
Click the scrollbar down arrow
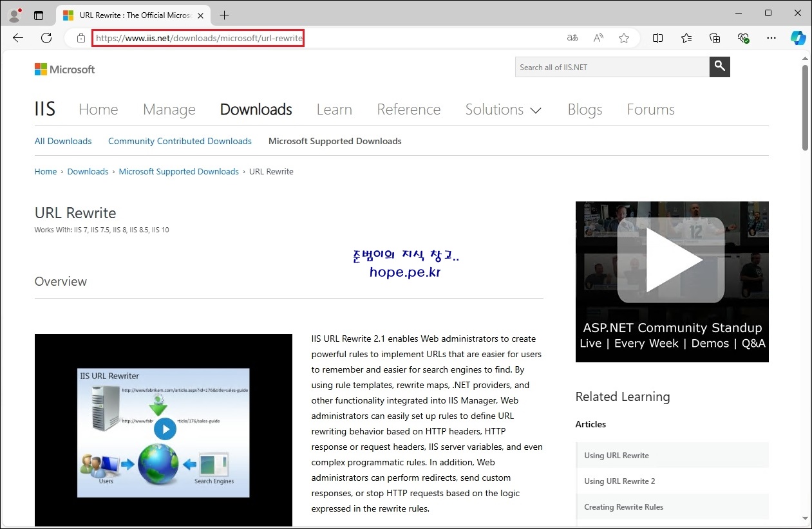click(x=805, y=518)
